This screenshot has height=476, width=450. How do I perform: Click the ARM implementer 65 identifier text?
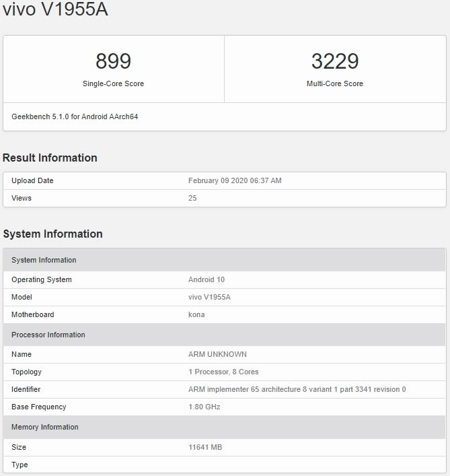point(297,389)
